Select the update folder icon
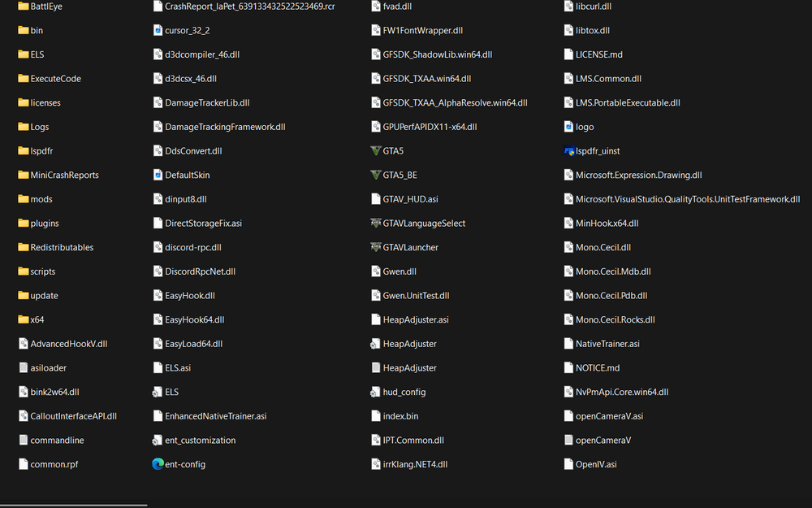This screenshot has width=812, height=508. 24,296
